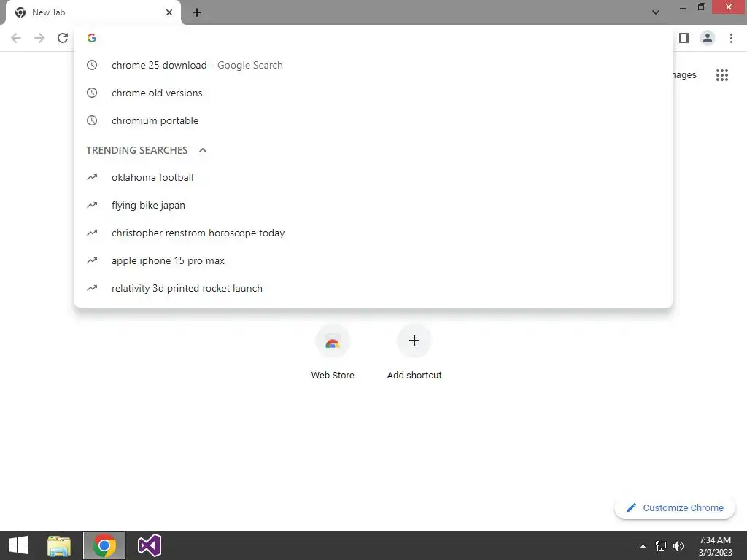Click the clock icon beside chromium portable
747x560 pixels.
click(x=92, y=120)
